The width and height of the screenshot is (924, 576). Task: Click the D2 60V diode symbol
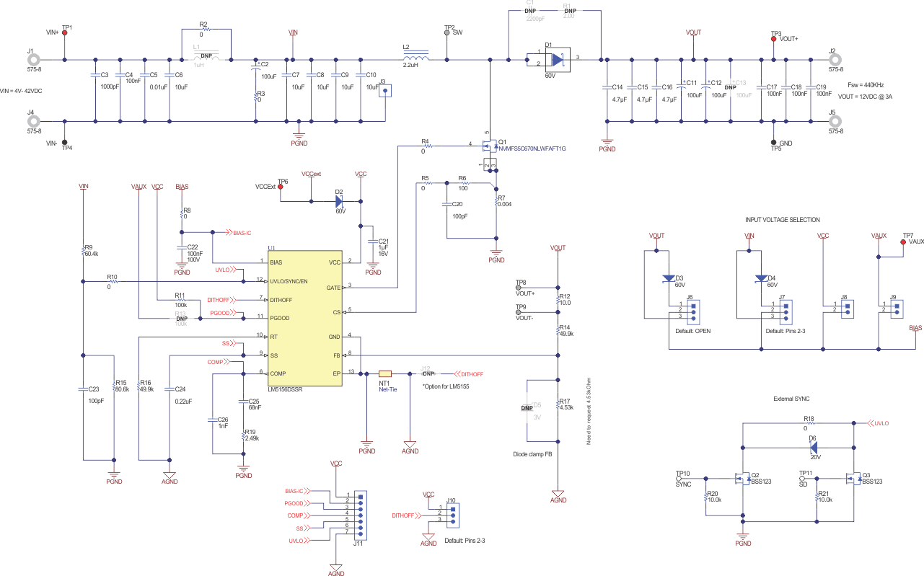point(340,201)
